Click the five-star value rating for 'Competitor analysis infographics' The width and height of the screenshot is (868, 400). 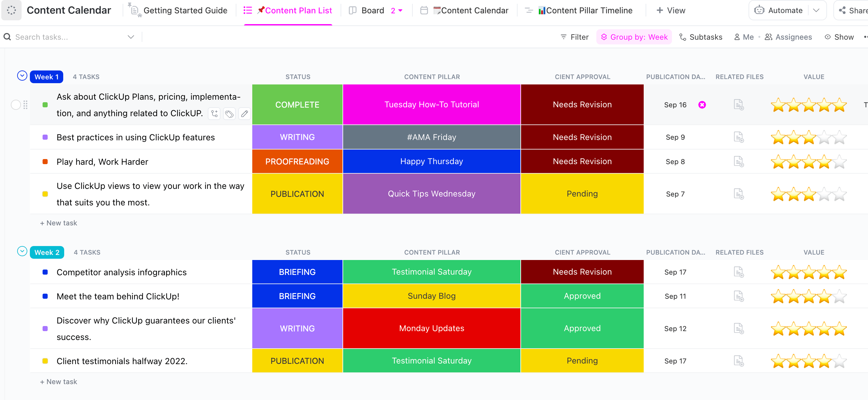pyautogui.click(x=809, y=272)
